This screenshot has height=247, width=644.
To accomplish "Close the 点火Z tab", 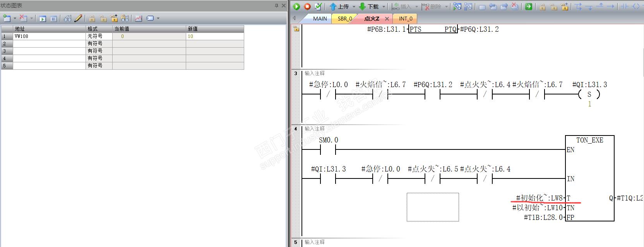I will (387, 19).
